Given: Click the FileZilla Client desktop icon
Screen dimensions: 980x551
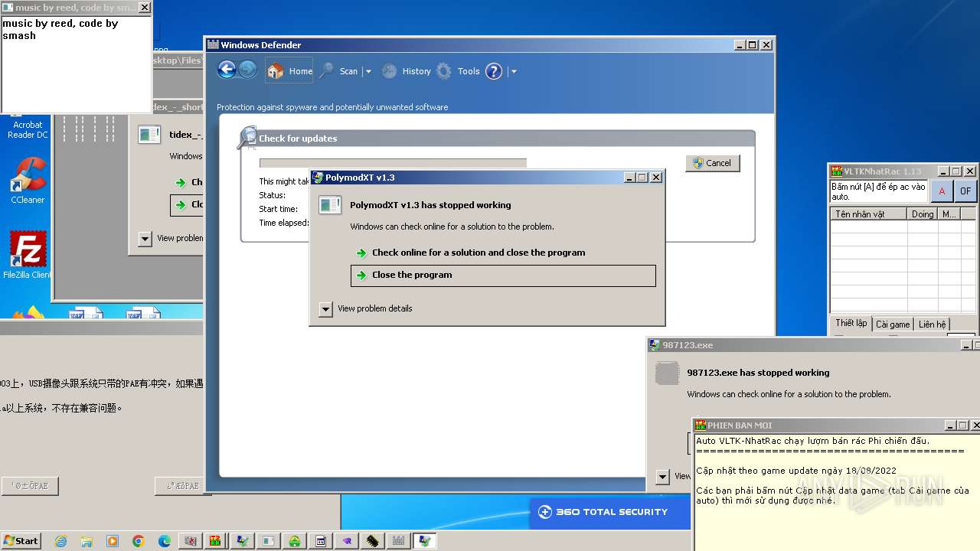Looking at the screenshot, I should (x=28, y=255).
